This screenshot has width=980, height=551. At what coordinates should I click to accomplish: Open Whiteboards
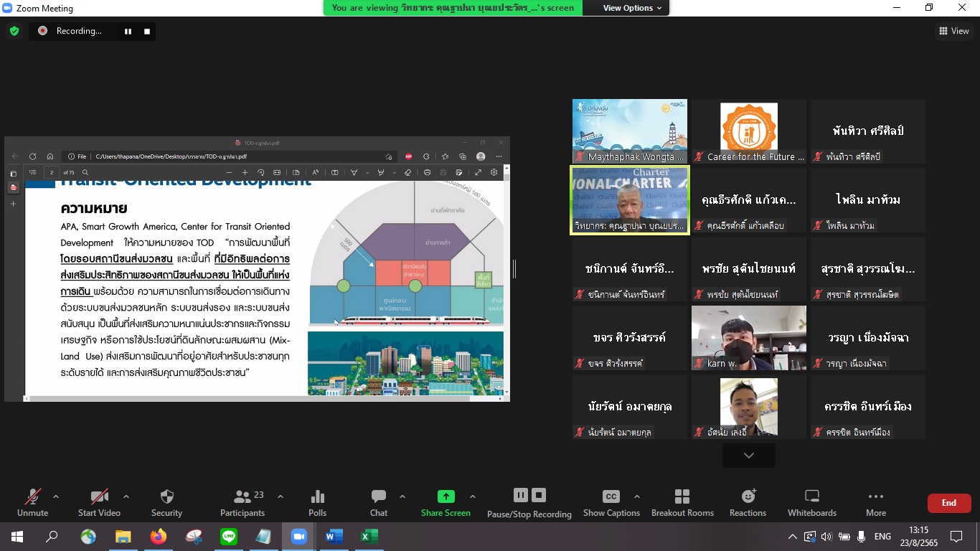(x=812, y=502)
